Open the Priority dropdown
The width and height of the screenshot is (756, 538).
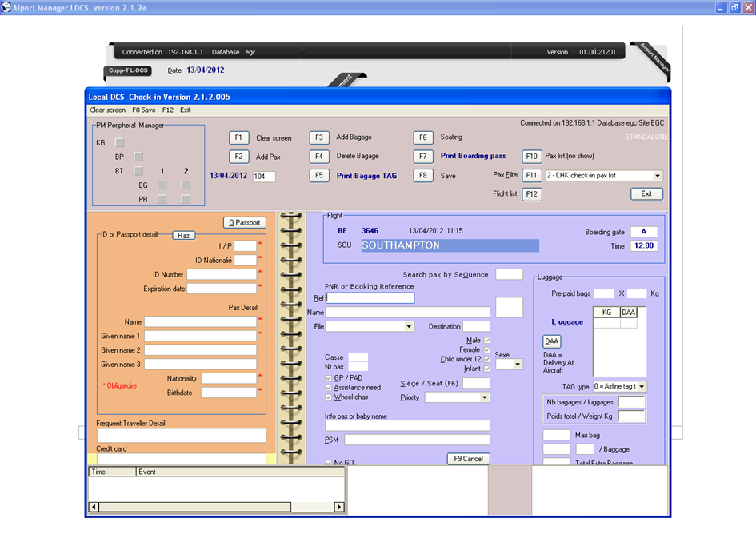click(485, 397)
